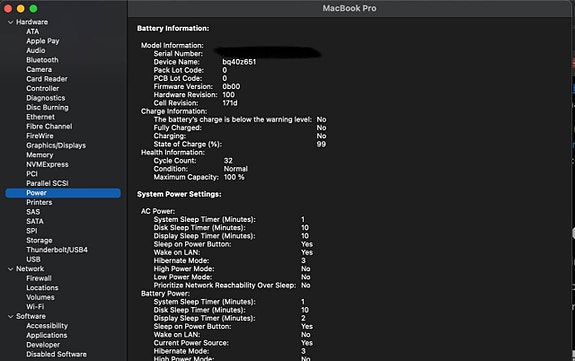
Task: Click State of Charge value 99
Action: [321, 144]
